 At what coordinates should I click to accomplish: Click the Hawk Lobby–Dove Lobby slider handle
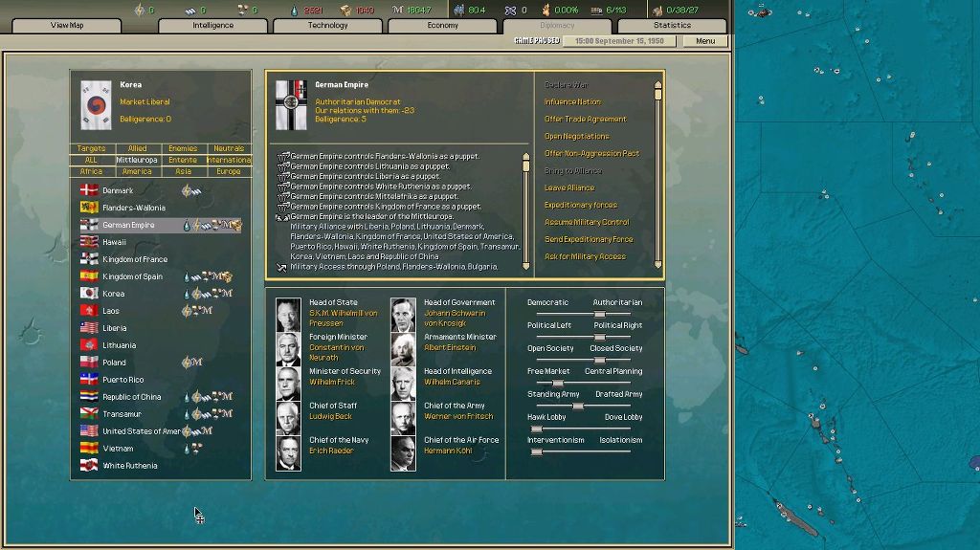(536, 429)
